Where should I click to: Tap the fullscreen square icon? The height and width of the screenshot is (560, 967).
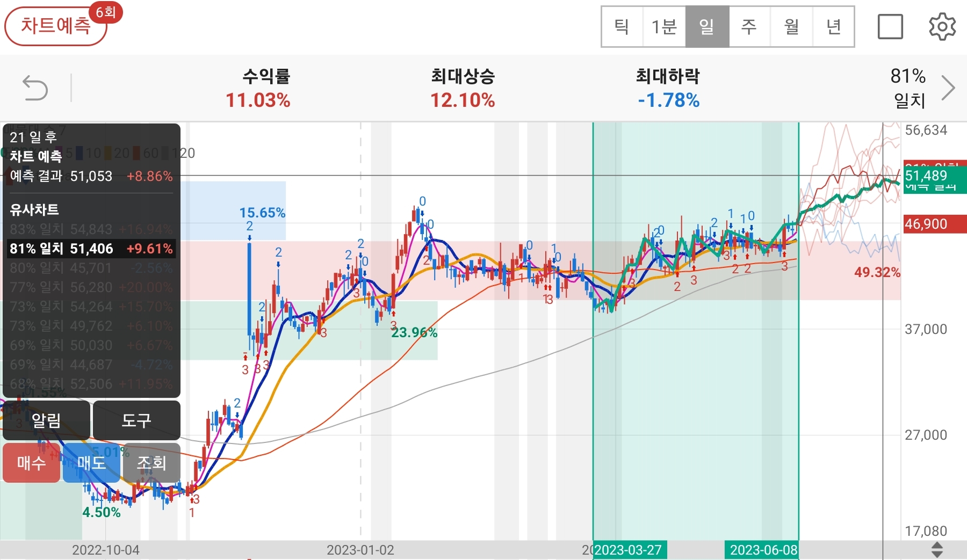coord(890,27)
